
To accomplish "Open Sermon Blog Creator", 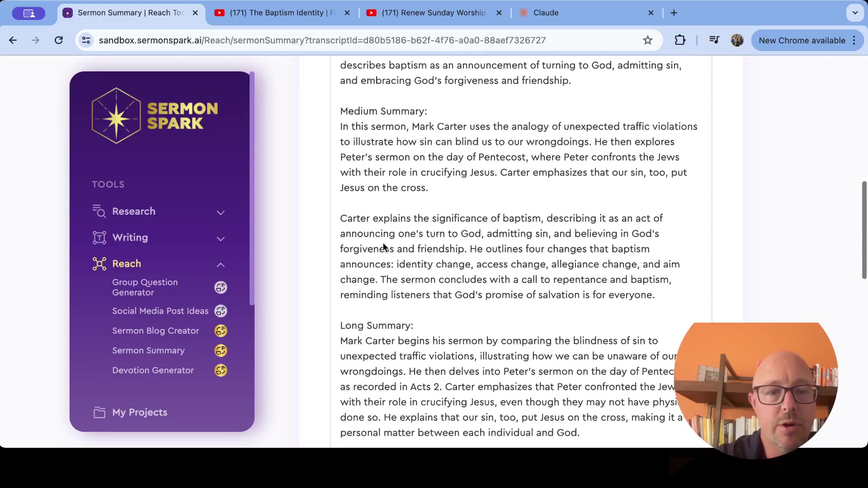I will pos(156,331).
